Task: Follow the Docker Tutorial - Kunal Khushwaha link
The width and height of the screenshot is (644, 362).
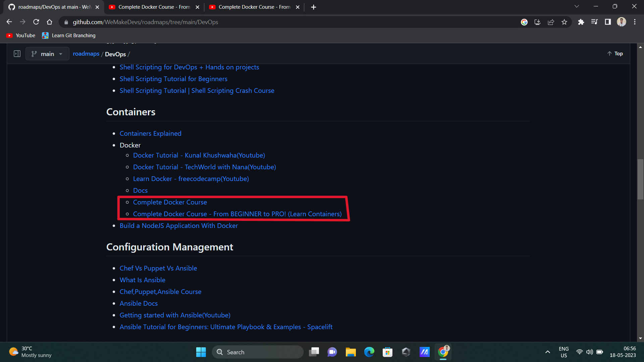Action: point(199,155)
